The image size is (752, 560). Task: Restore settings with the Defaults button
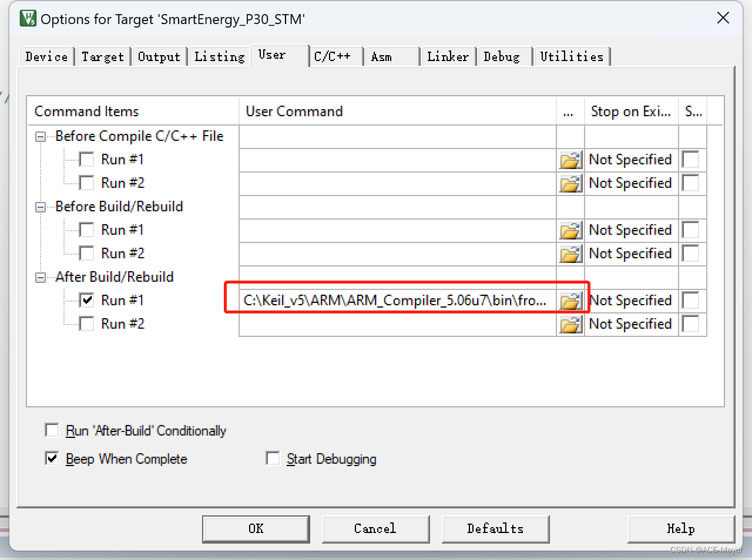point(495,528)
